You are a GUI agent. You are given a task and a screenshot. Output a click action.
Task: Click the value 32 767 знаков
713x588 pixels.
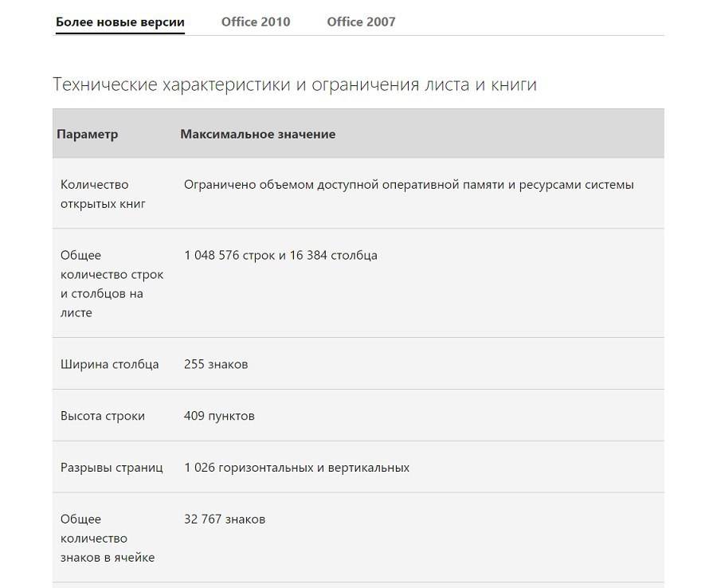(225, 519)
